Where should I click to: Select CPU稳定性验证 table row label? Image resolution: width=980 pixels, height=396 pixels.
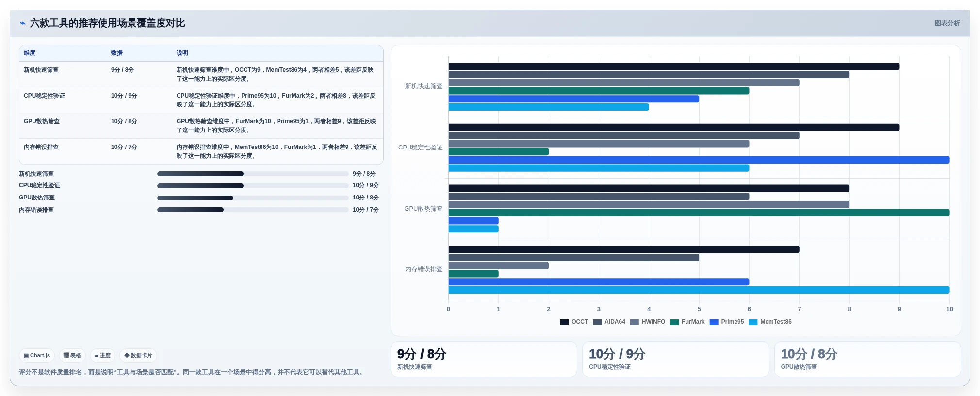(44, 96)
